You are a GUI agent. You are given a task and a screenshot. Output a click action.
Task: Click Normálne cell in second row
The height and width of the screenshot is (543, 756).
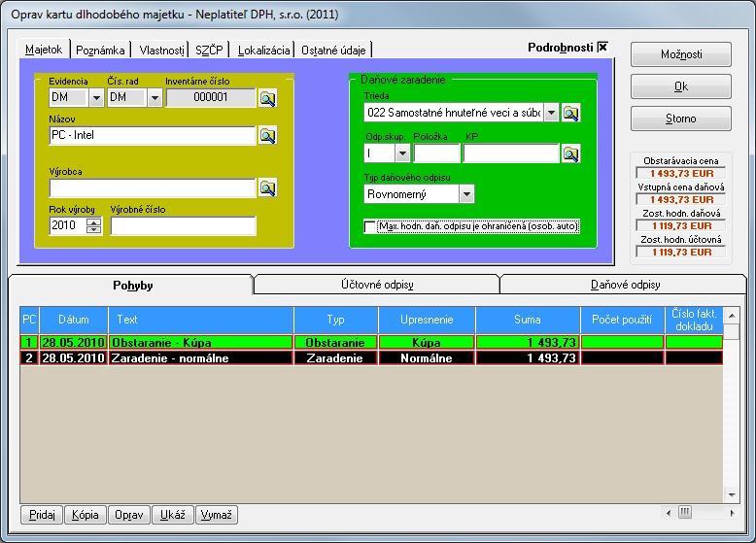(427, 358)
